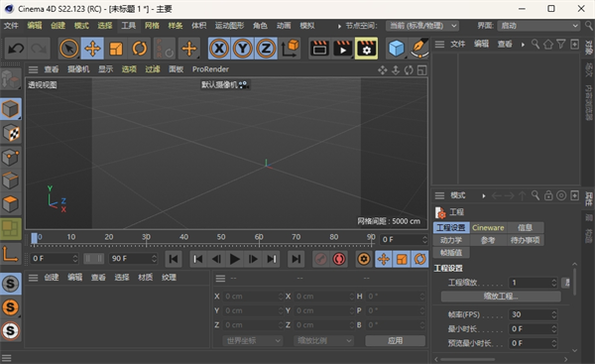This screenshot has height=364, width=595.
Task: Open the 世界坐标 dropdown
Action: coord(253,341)
